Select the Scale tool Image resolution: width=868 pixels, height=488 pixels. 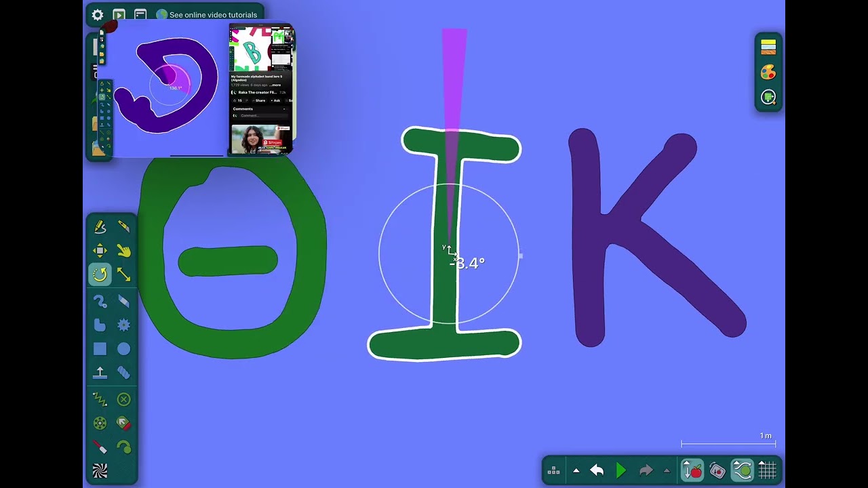click(x=123, y=274)
